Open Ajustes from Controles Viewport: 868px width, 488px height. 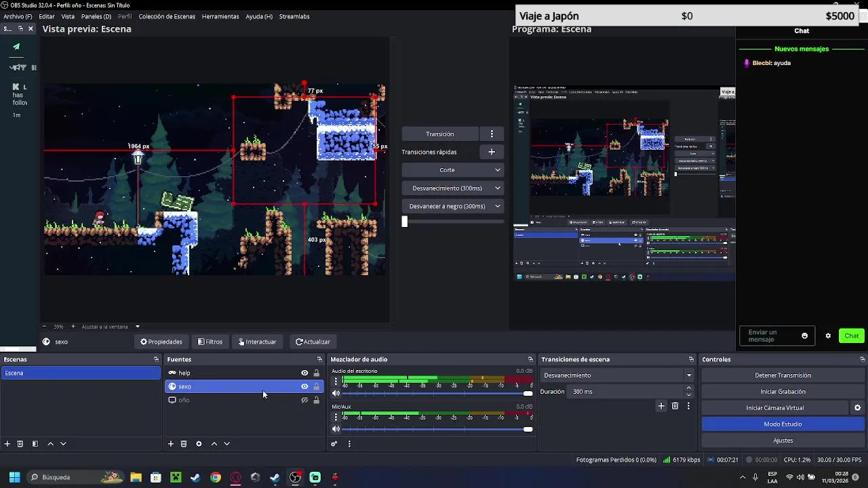(783, 441)
